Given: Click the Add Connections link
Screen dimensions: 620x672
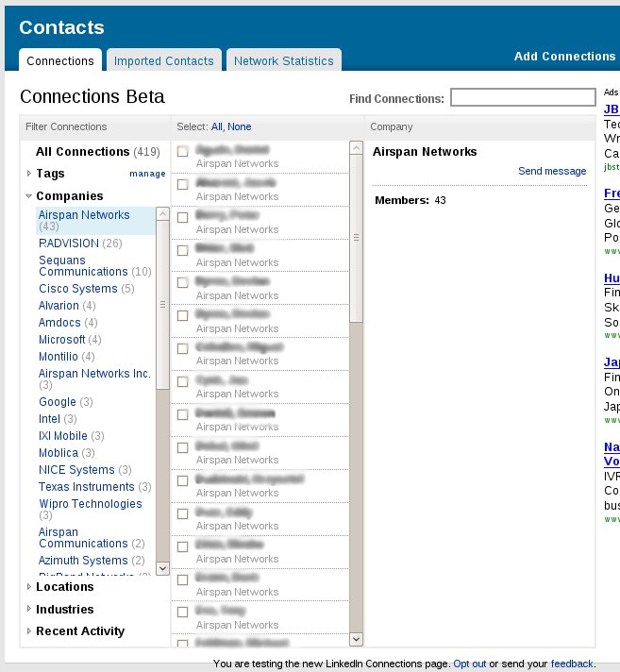Looking at the screenshot, I should tap(564, 56).
